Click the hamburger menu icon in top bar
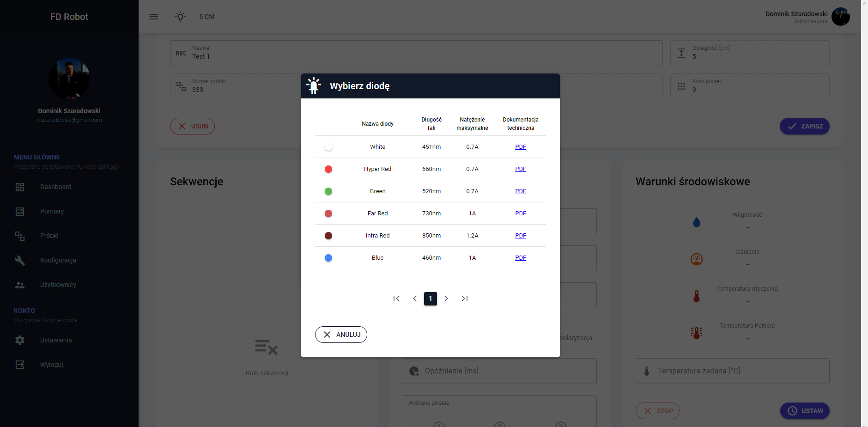This screenshot has height=427, width=868. point(154,17)
